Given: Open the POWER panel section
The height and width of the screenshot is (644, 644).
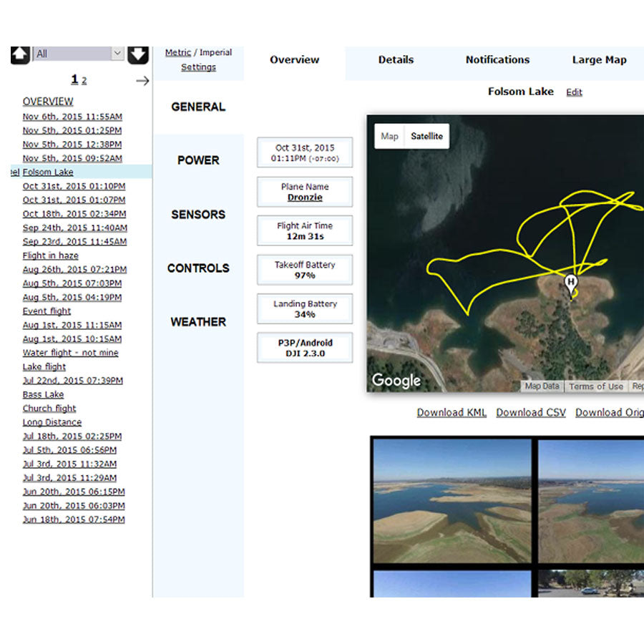Looking at the screenshot, I should [x=198, y=160].
